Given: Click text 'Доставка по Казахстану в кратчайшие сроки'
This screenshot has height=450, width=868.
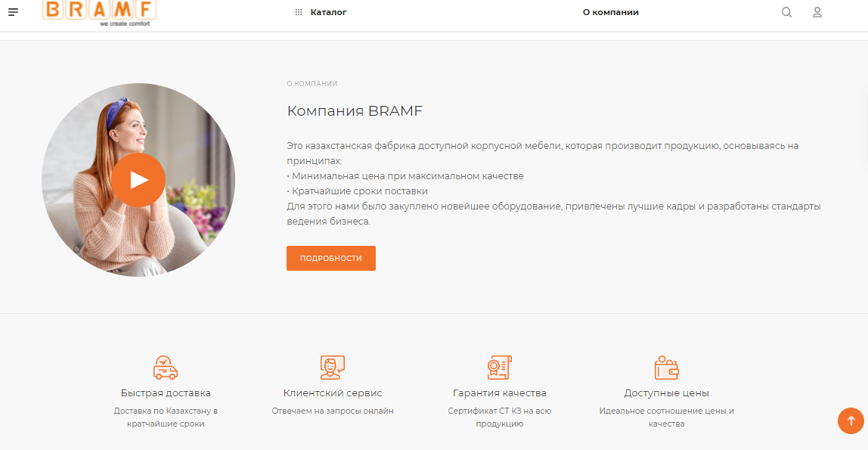Looking at the screenshot, I should click(166, 417).
